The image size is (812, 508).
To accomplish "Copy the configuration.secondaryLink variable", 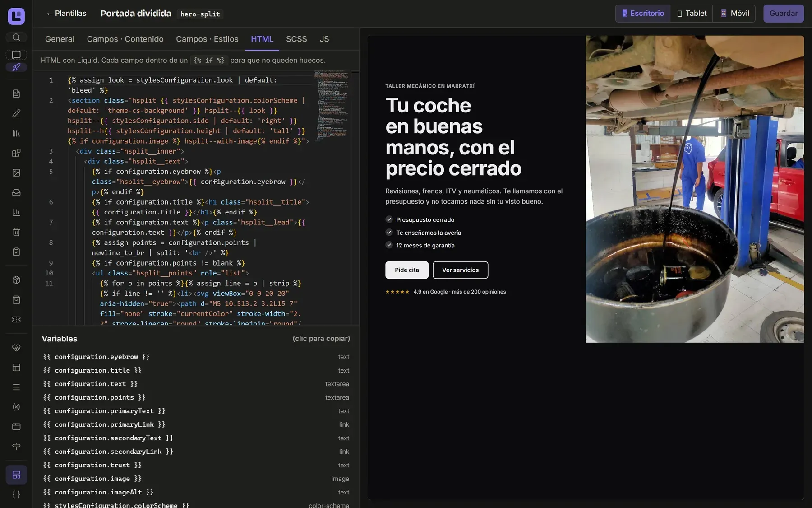I will click(x=196, y=452).
